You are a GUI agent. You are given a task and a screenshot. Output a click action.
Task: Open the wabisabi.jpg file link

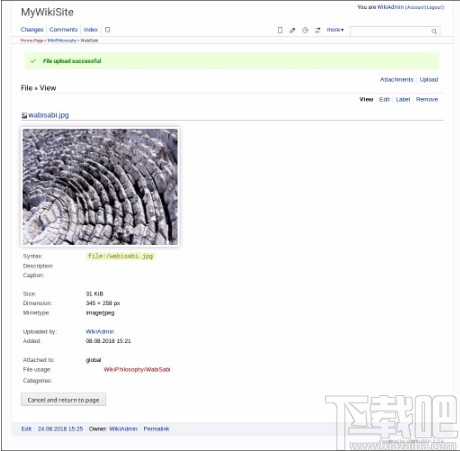point(49,115)
